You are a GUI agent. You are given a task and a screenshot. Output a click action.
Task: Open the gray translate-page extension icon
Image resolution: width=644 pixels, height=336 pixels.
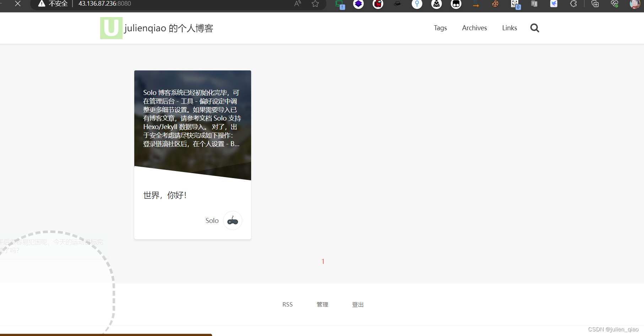534,4
